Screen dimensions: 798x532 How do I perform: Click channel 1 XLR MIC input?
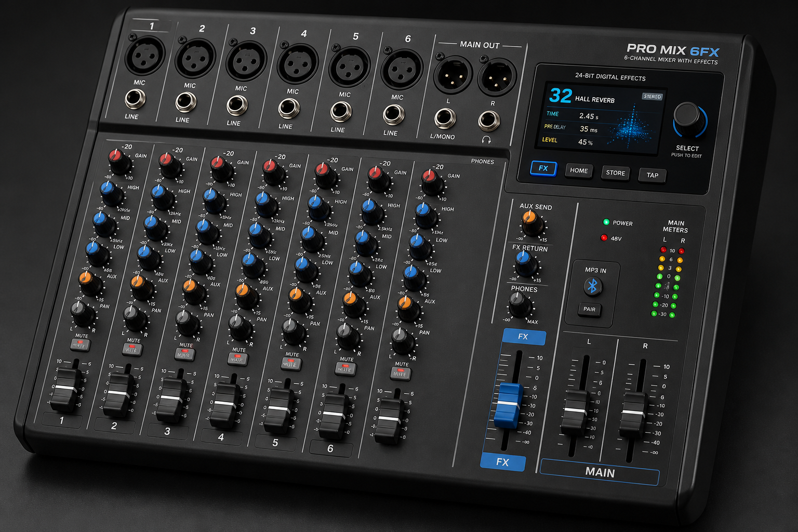[145, 56]
